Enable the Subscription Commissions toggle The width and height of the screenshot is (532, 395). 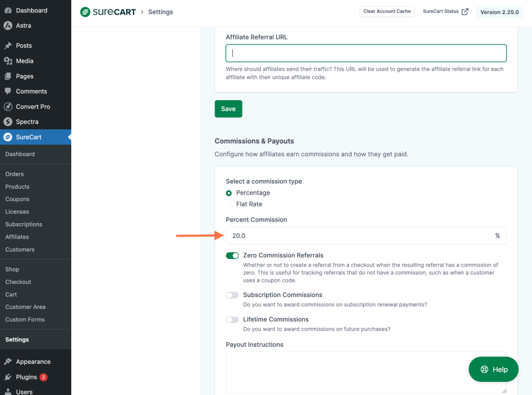[x=232, y=295]
